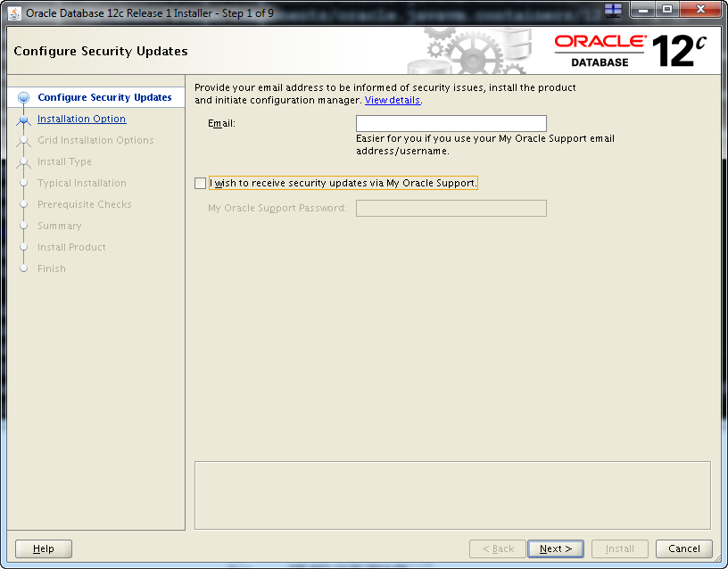Click the step bullet beside Install Product
This screenshot has width=728, height=569.
tap(23, 247)
